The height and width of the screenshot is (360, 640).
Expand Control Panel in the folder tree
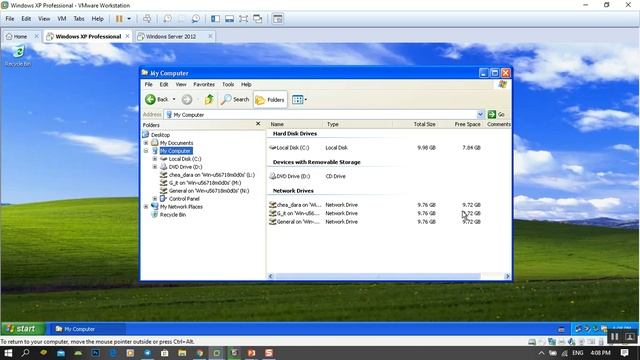coord(155,199)
